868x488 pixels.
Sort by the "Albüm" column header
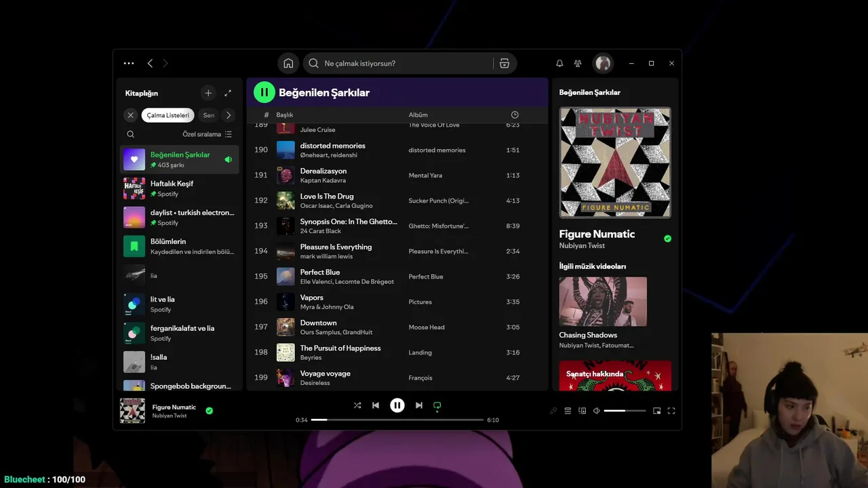(418, 115)
